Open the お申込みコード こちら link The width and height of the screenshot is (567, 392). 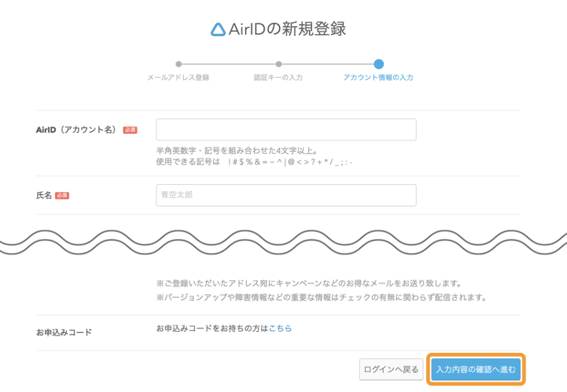[280, 329]
